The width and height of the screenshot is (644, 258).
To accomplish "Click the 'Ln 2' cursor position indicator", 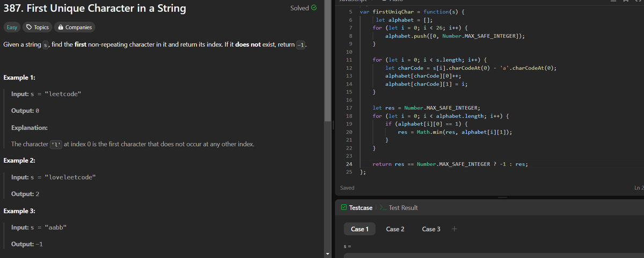I will [639, 188].
